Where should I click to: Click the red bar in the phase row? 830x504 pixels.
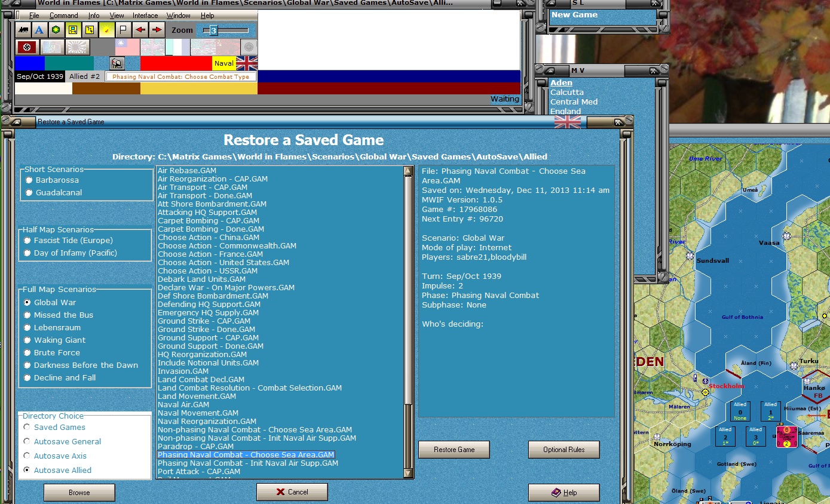[176, 63]
